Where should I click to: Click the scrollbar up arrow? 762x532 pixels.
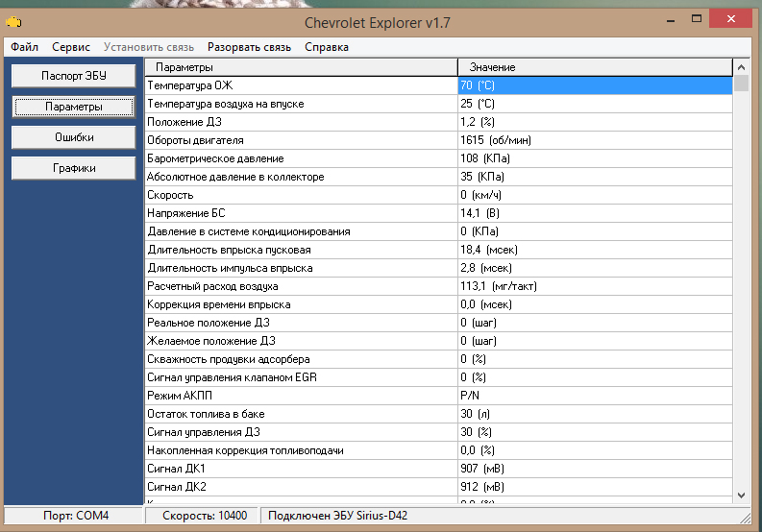[741, 67]
